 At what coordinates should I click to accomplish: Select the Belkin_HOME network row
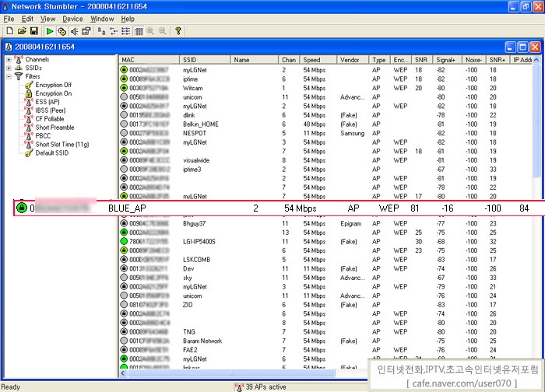(x=325, y=124)
